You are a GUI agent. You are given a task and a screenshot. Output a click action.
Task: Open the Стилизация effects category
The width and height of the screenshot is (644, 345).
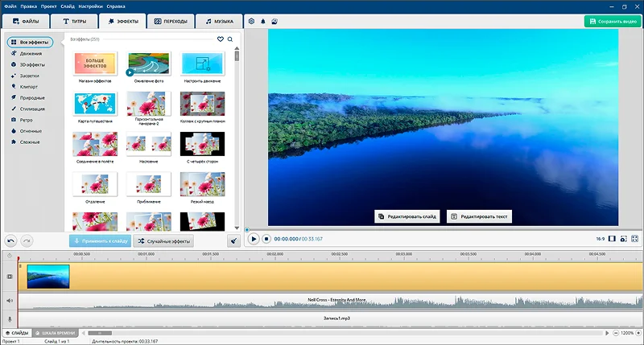click(x=28, y=109)
